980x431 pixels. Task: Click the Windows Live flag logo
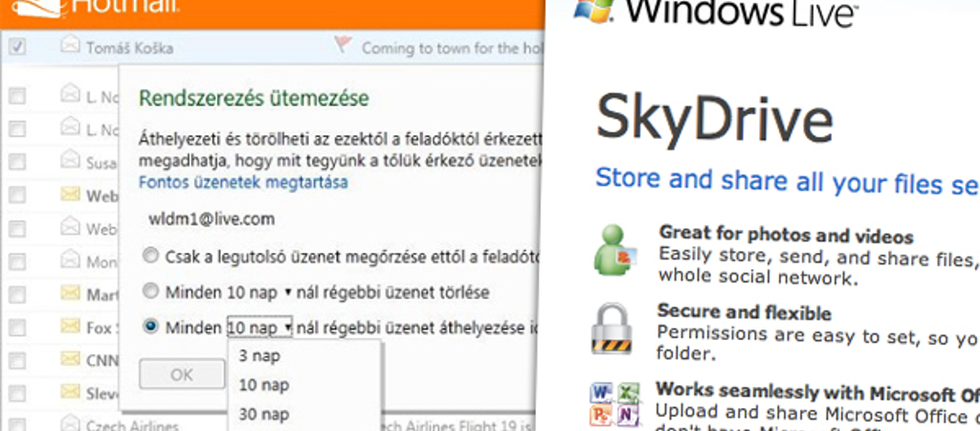[593, 11]
